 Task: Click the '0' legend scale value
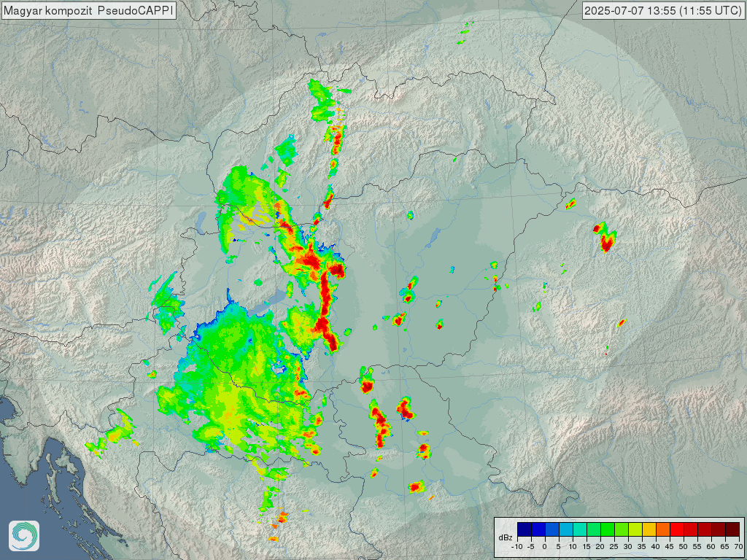(544, 547)
